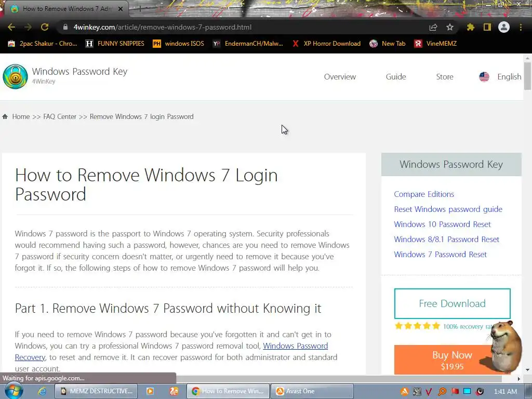The width and height of the screenshot is (532, 399).
Task: Click the orange magnifier tray icon
Action: point(442,392)
